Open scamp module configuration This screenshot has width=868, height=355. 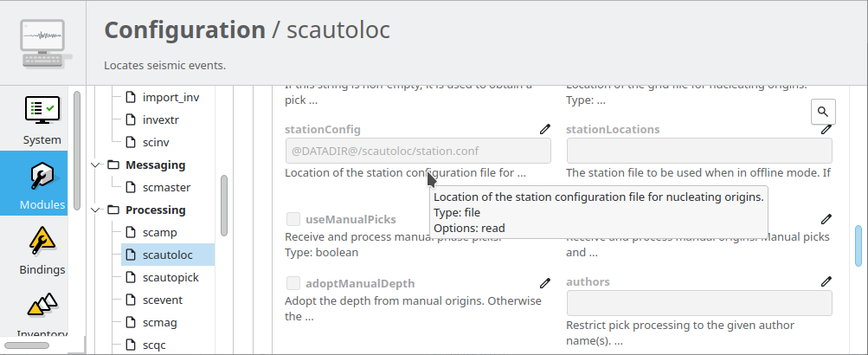coord(159,232)
